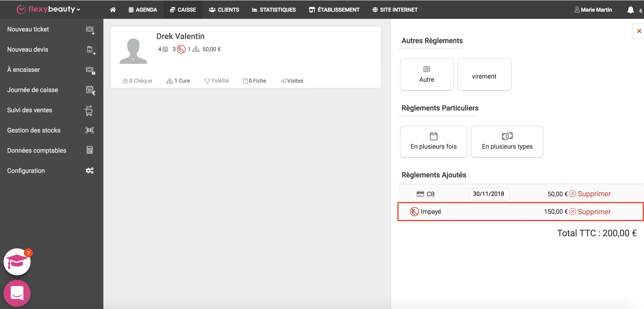644x309 pixels.
Task: Close the payment panel with red X
Action: pyautogui.click(x=639, y=31)
